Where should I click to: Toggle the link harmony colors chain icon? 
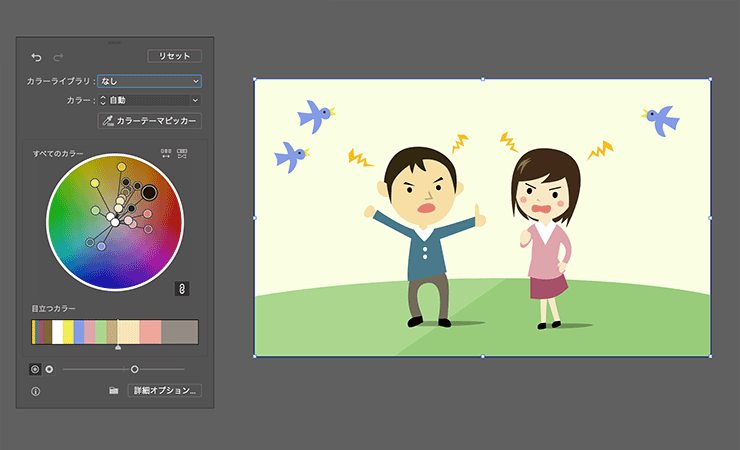[x=182, y=288]
